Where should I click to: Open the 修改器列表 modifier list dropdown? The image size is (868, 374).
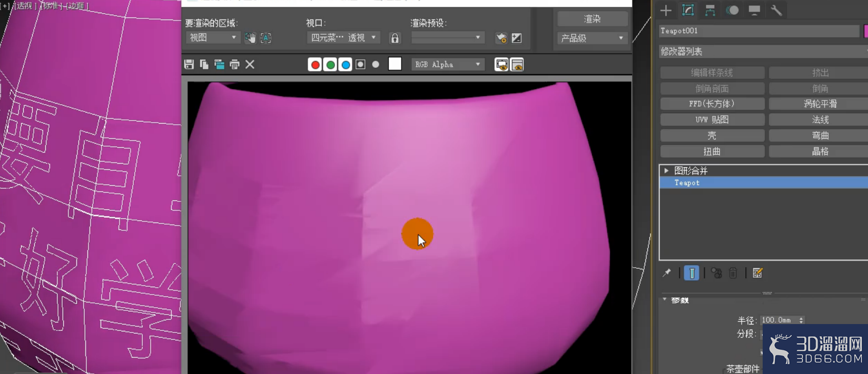[x=763, y=52]
